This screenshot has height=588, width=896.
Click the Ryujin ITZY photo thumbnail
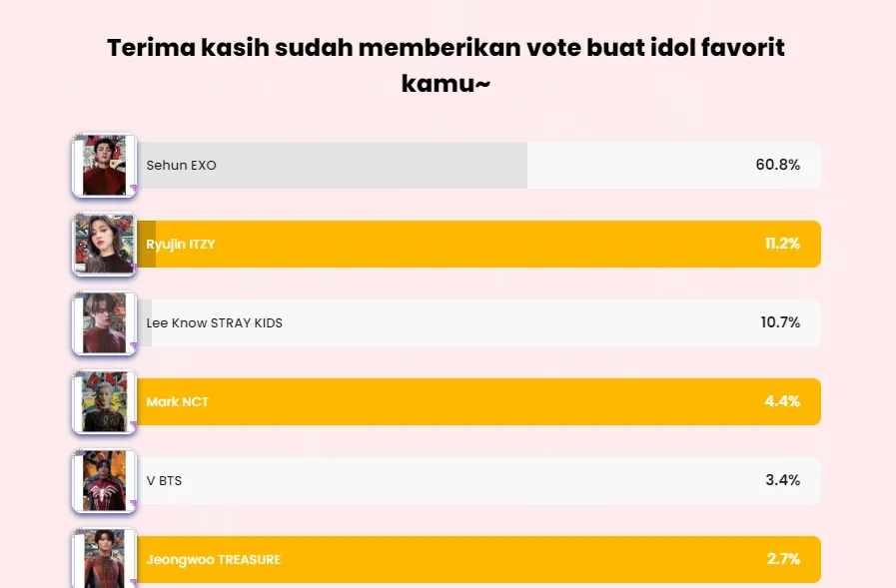pos(104,245)
